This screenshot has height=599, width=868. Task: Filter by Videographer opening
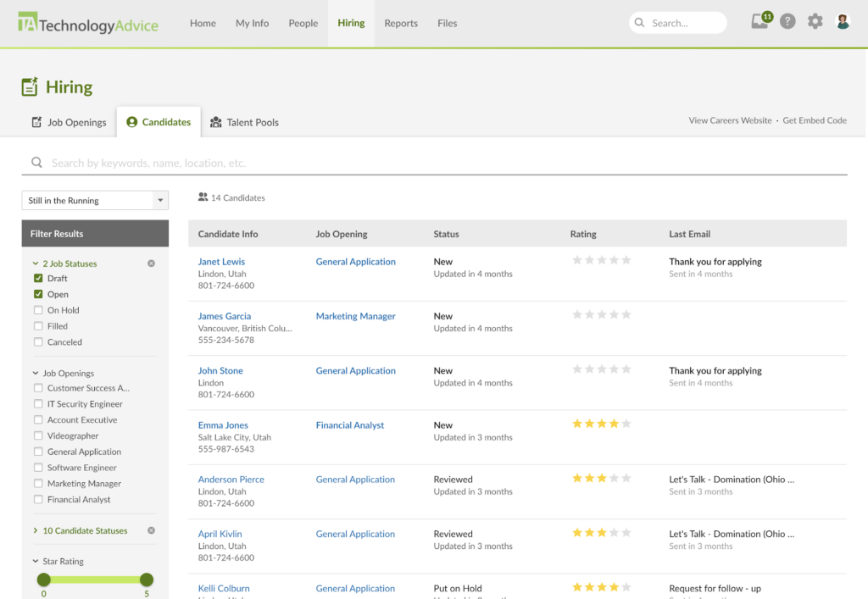38,435
